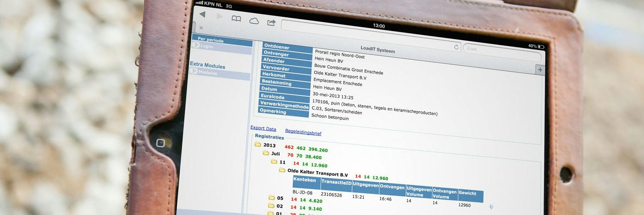Click the 12960 weight cell
The height and width of the screenshot is (215, 644).
click(x=465, y=205)
